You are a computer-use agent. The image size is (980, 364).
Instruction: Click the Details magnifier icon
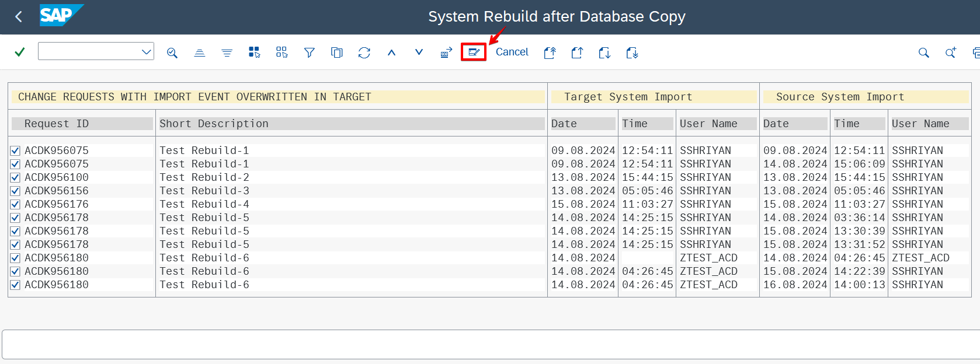pos(172,53)
